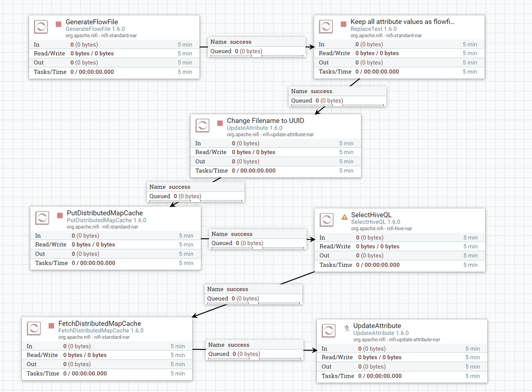
Task: Click the Change Filename to UUID processor icon
Action: [202, 126]
